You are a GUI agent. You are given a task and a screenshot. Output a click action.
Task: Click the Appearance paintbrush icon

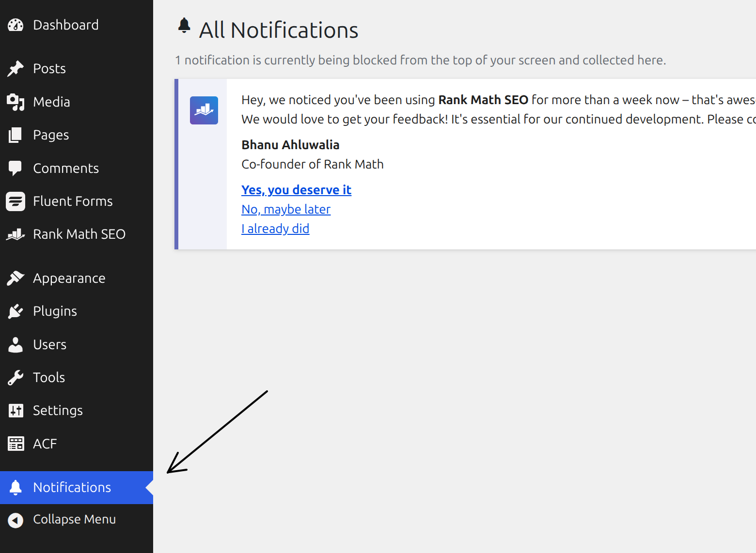pos(16,278)
